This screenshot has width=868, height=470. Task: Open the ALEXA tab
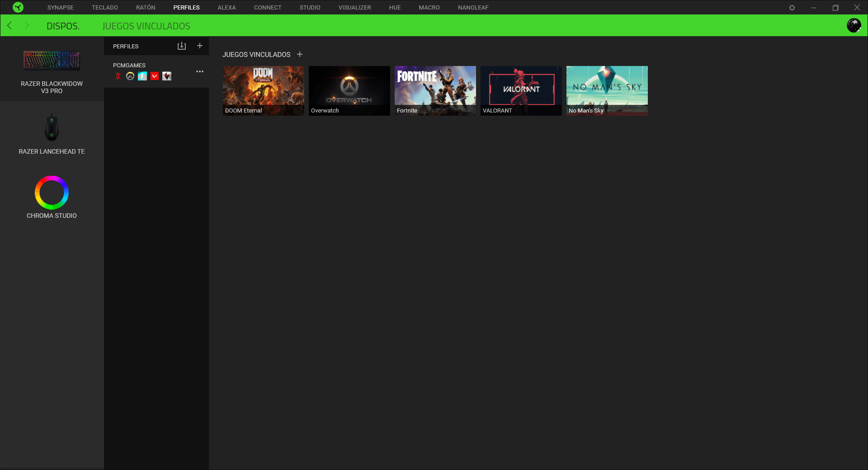point(226,8)
